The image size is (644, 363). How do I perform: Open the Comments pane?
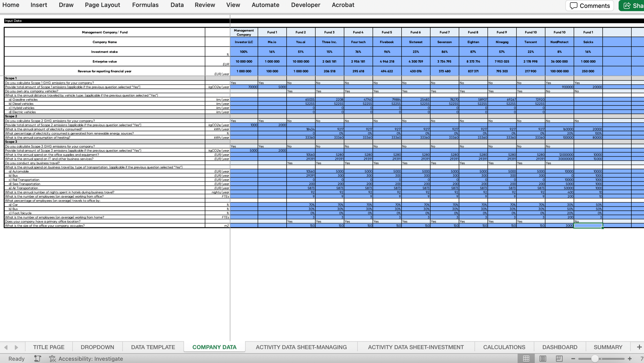coord(590,6)
